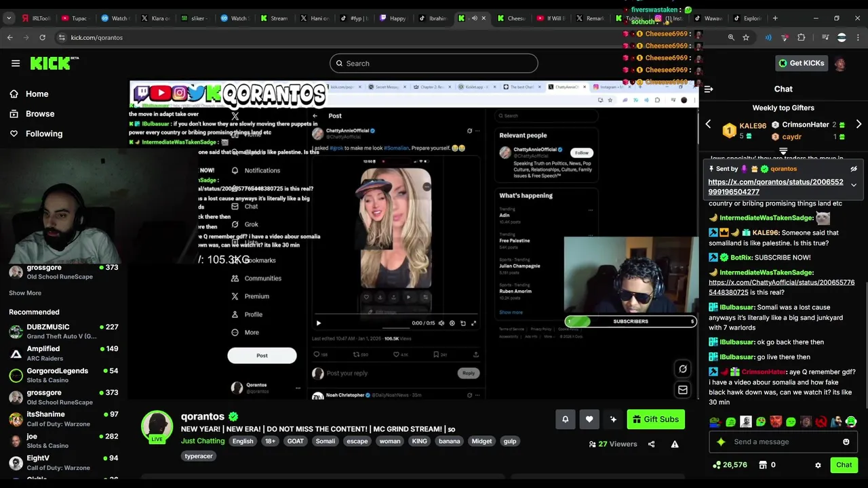
Task: Expand the top gifters leaderboard
Action: pyautogui.click(x=783, y=151)
